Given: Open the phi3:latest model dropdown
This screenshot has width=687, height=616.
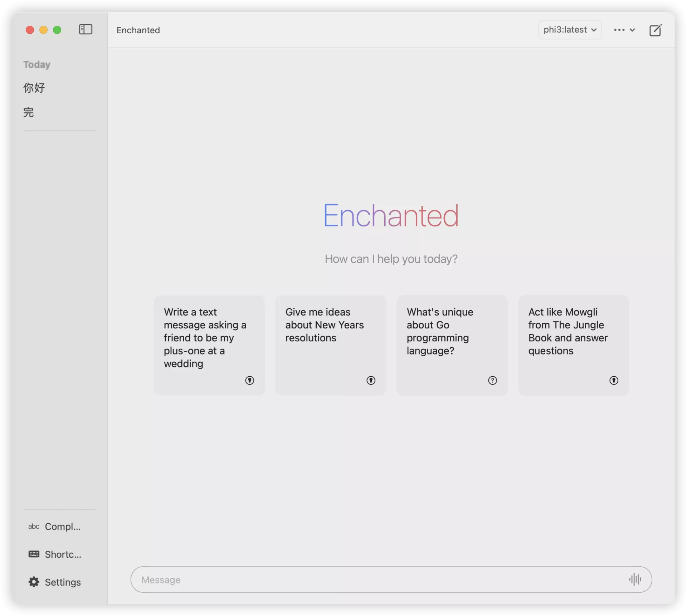Looking at the screenshot, I should click(570, 30).
